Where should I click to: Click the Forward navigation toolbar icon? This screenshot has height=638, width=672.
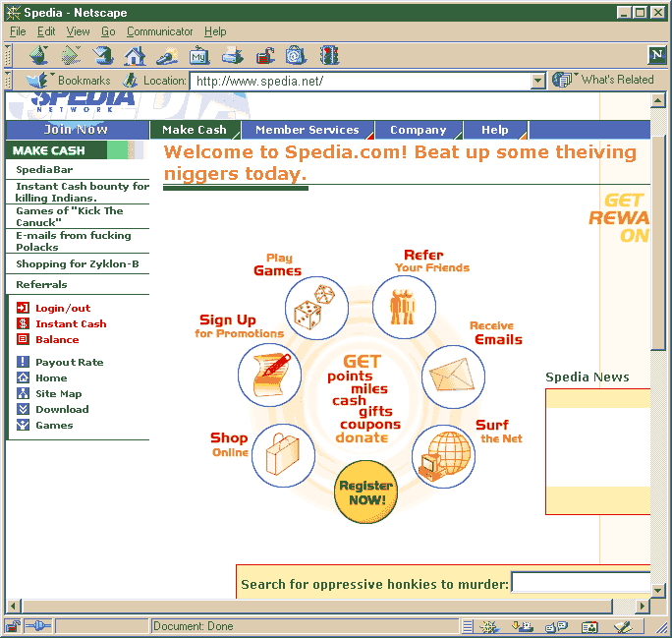pos(71,56)
